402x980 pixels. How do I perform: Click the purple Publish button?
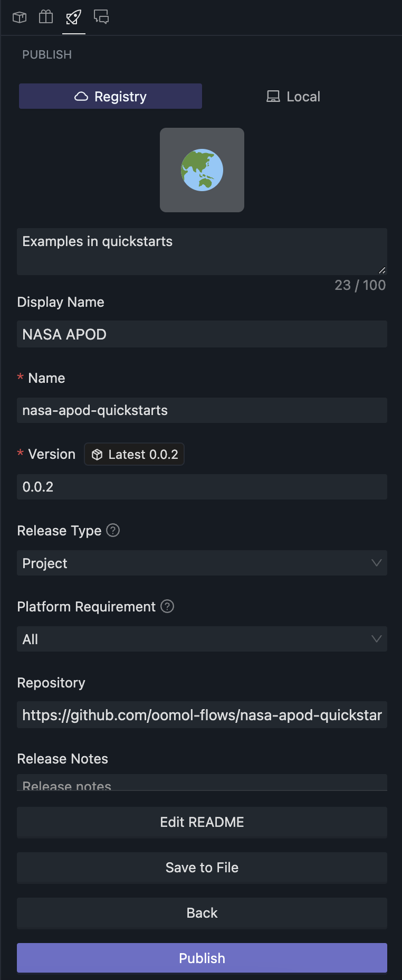click(x=202, y=958)
